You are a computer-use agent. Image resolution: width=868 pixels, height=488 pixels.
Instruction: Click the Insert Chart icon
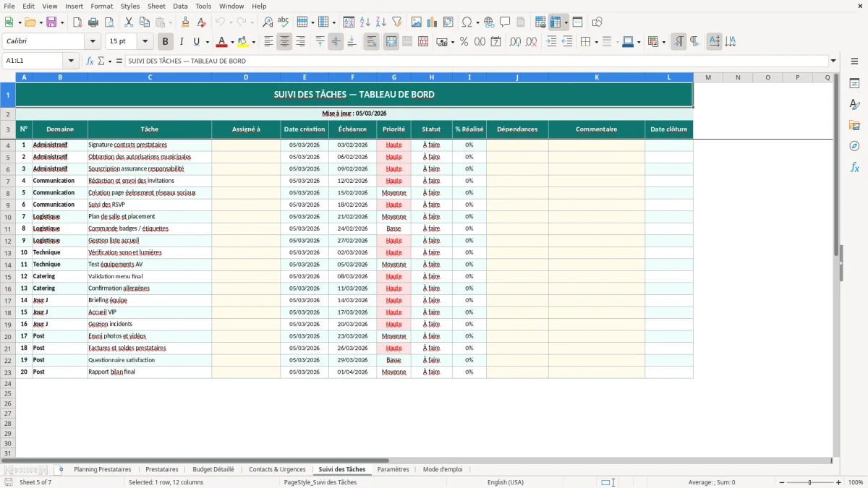pos(433,22)
